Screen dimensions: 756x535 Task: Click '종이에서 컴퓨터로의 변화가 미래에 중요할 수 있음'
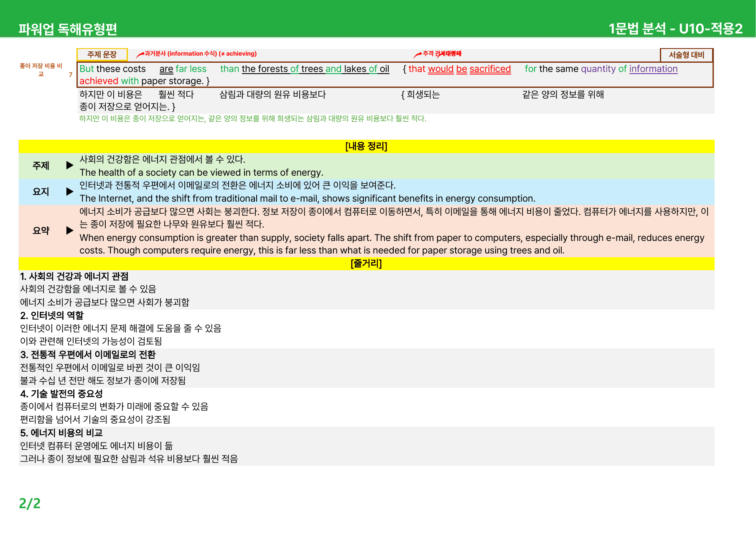coord(114,406)
